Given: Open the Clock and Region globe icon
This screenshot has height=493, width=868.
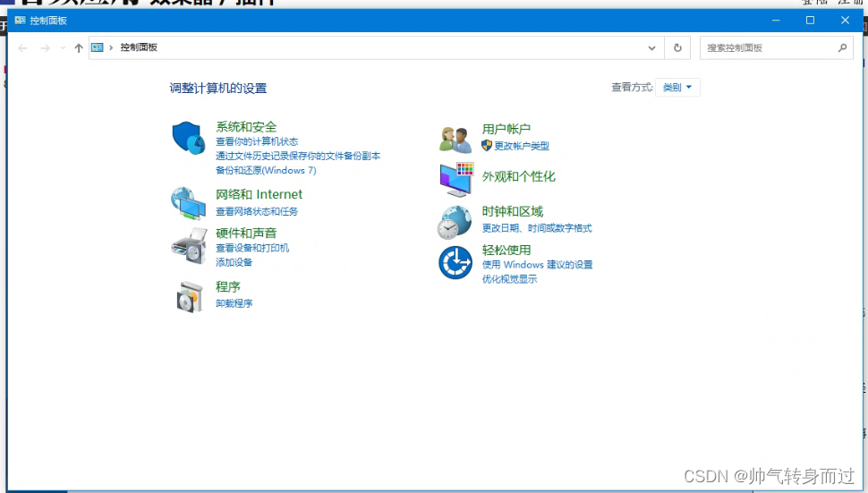Looking at the screenshot, I should pyautogui.click(x=455, y=223).
